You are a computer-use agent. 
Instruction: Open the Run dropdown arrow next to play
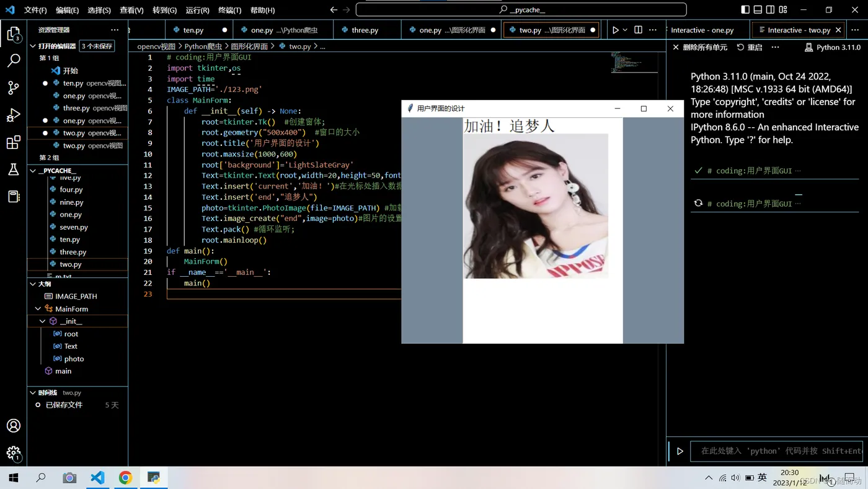pyautogui.click(x=625, y=30)
